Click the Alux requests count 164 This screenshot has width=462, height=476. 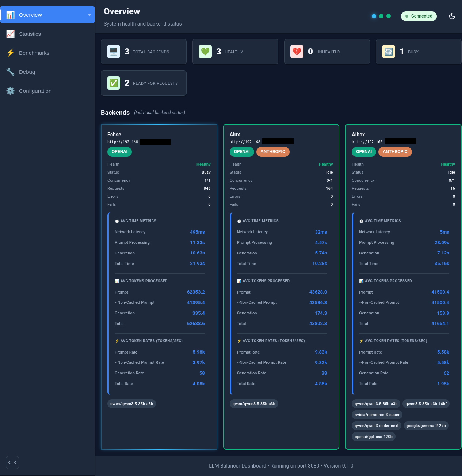(329, 188)
